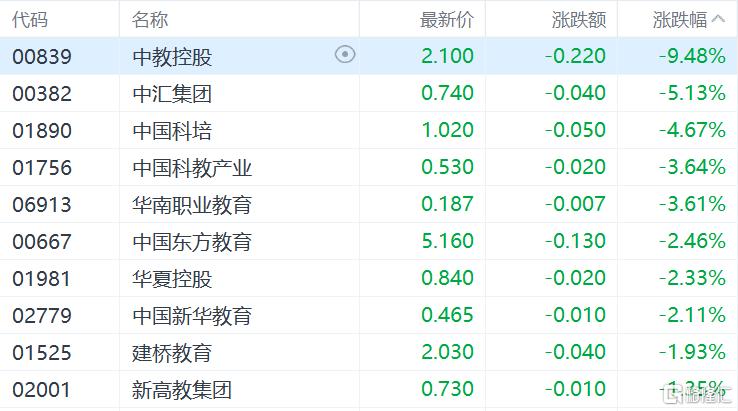Select stock code 01756
This screenshot has height=411, width=738.
[x=42, y=168]
